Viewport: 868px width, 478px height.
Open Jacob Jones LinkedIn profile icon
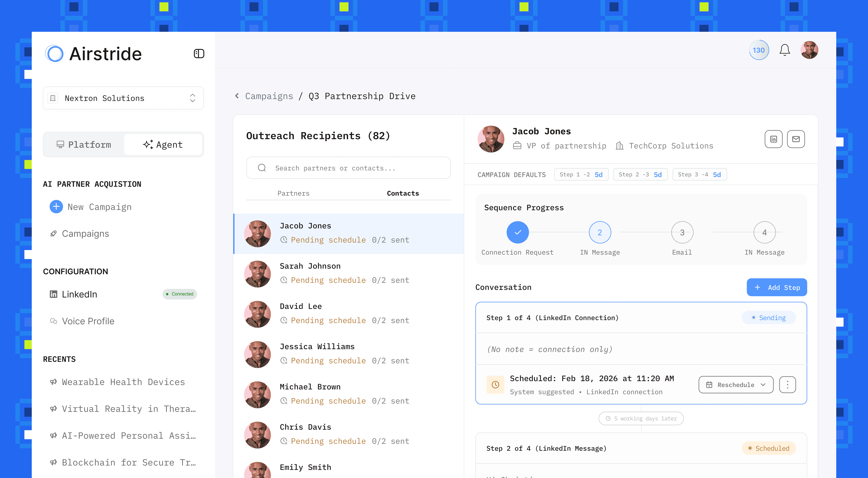tap(773, 139)
